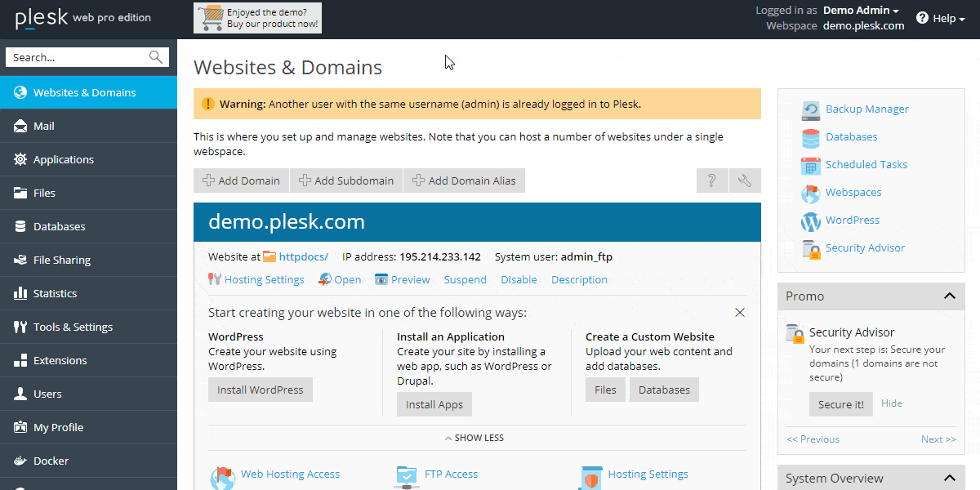This screenshot has width=980, height=490.
Task: Click the right panel Databases icon
Action: [x=810, y=137]
